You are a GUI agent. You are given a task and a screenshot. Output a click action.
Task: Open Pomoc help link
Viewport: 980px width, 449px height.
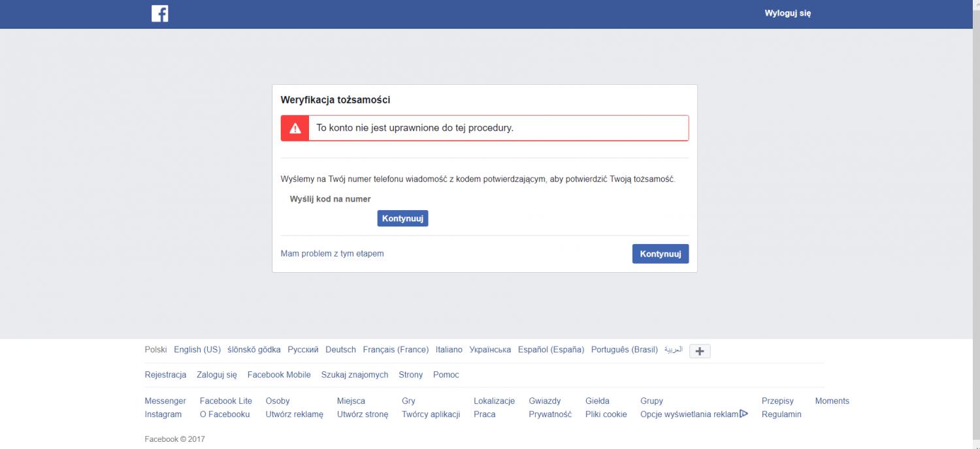click(446, 375)
